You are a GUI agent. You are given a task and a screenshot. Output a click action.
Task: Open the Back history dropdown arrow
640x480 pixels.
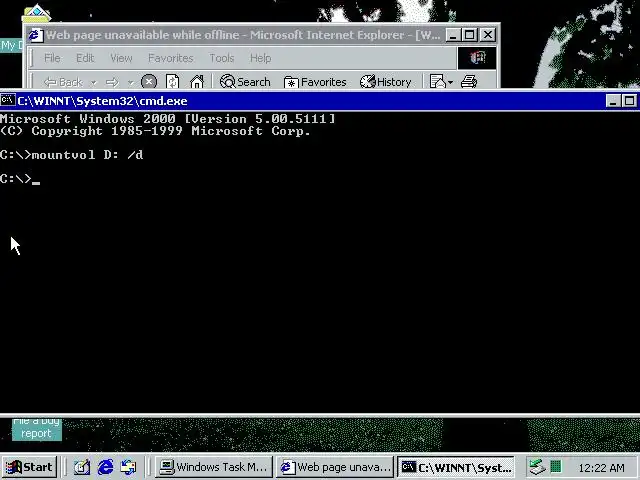pos(93,82)
